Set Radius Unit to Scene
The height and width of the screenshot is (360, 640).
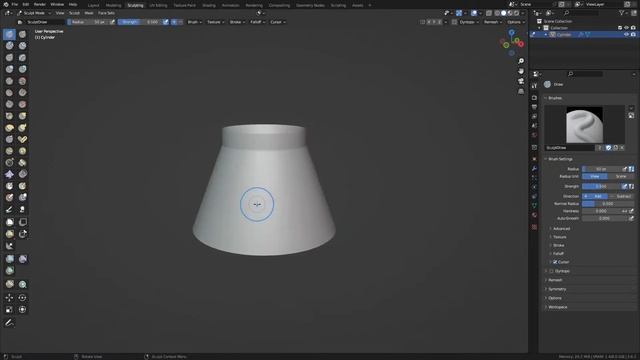click(x=621, y=176)
